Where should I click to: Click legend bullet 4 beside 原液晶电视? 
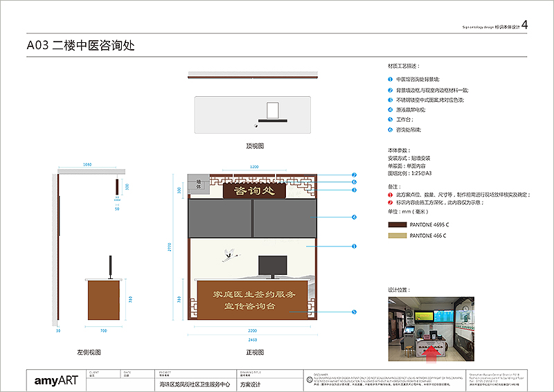click(x=390, y=110)
